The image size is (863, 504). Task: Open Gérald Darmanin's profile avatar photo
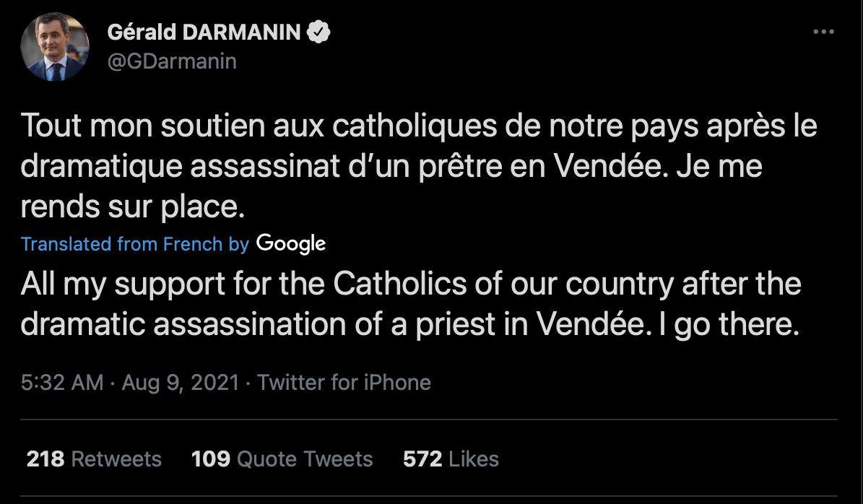coord(56,47)
